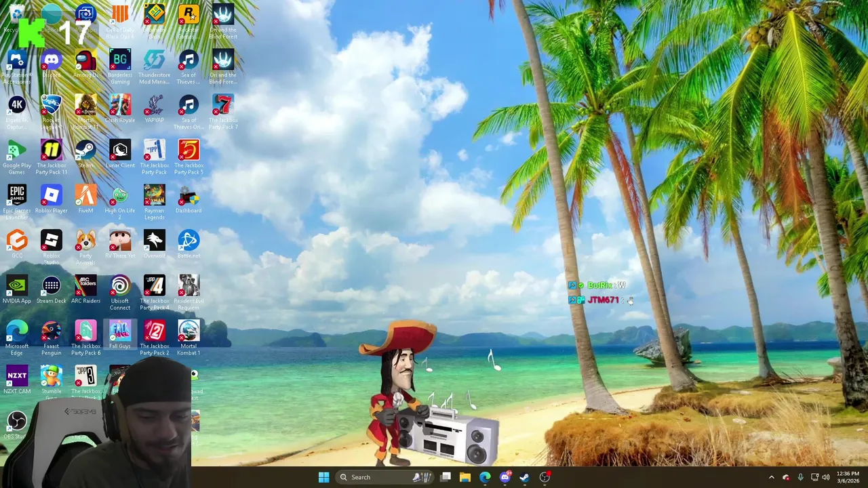Open PlayStation Accessories desktop shortcut

(x=17, y=66)
